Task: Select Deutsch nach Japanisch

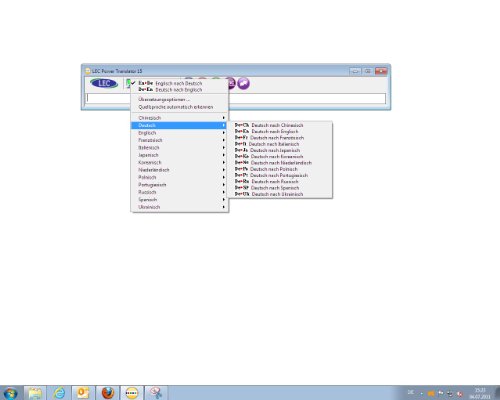Action: 280,150
